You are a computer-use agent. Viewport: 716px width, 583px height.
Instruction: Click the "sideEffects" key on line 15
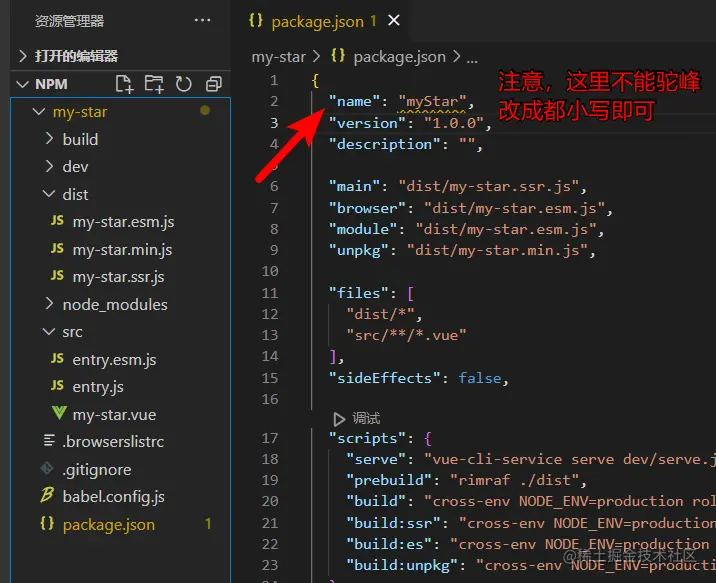384,378
